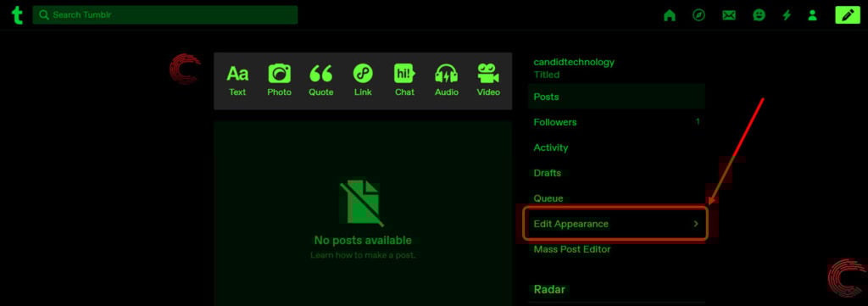This screenshot has width=868, height=306.
Task: Go to the Home dashboard icon
Action: [670, 15]
